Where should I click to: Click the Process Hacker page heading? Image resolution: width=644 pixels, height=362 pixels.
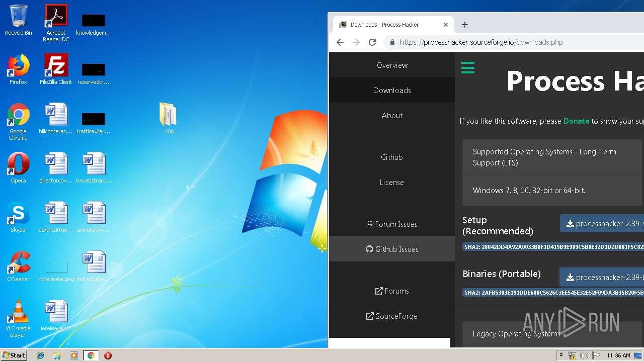point(575,81)
